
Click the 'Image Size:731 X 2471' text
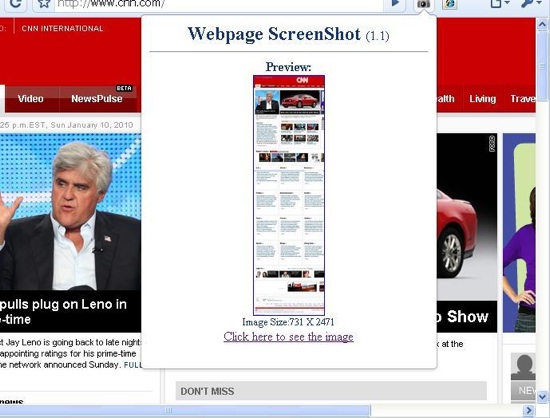point(288,322)
